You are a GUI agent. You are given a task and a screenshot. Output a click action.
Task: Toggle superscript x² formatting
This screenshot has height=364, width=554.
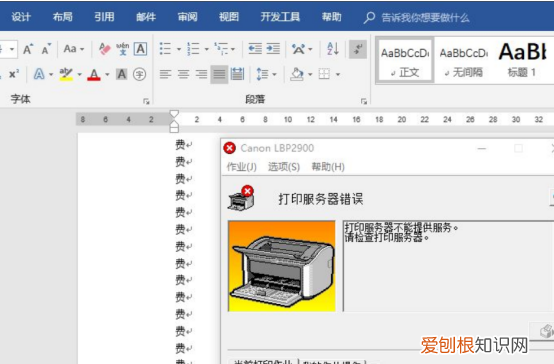click(14, 74)
